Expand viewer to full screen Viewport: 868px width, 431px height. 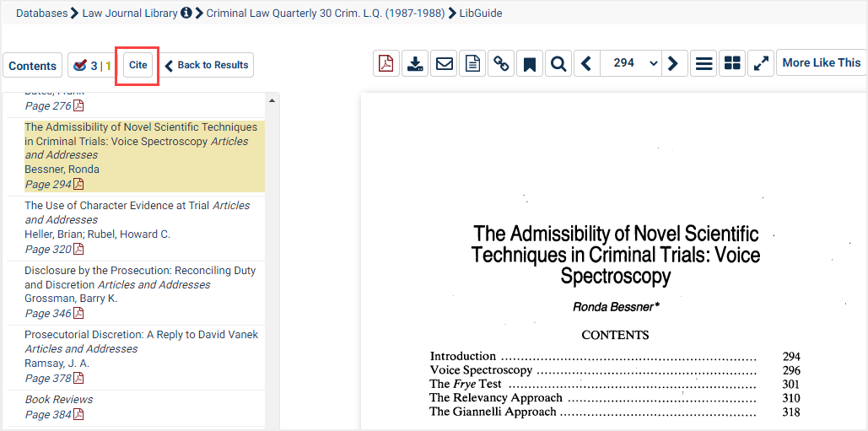[x=761, y=63]
